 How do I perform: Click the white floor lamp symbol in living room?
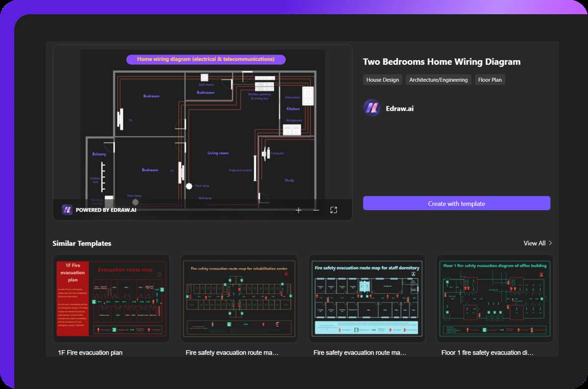189,186
